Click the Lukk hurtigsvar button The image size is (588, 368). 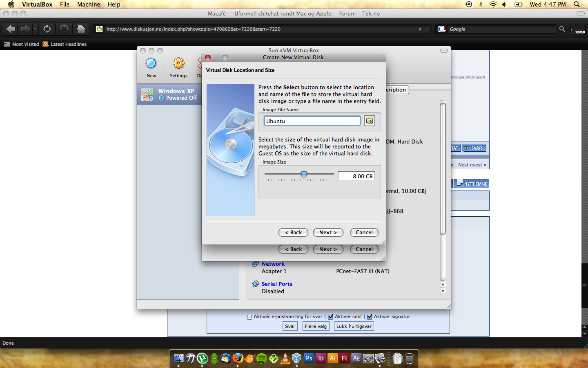coord(354,326)
